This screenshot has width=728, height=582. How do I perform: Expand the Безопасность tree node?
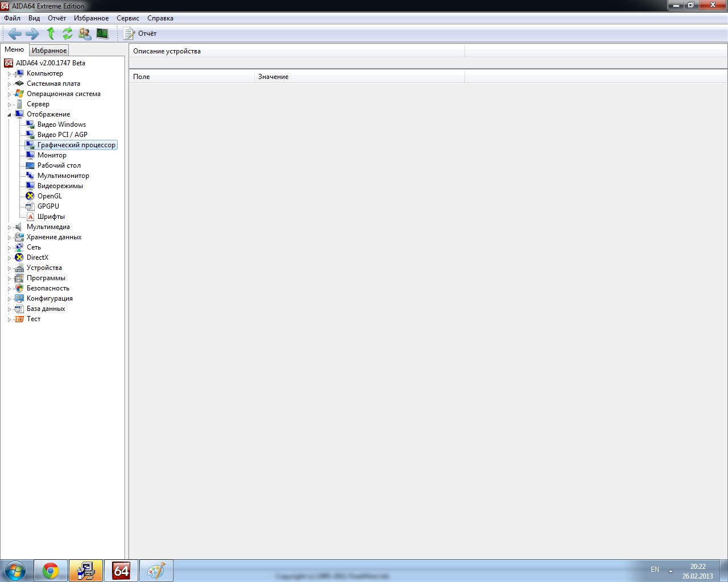(9, 289)
